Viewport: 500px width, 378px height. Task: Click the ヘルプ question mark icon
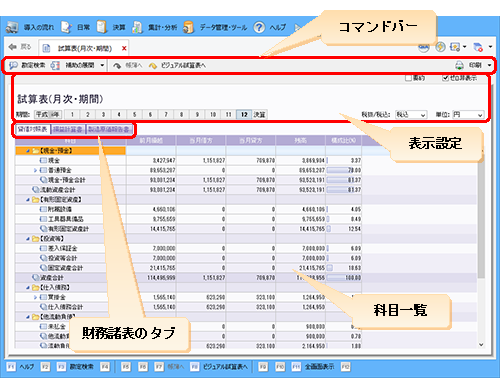259,27
